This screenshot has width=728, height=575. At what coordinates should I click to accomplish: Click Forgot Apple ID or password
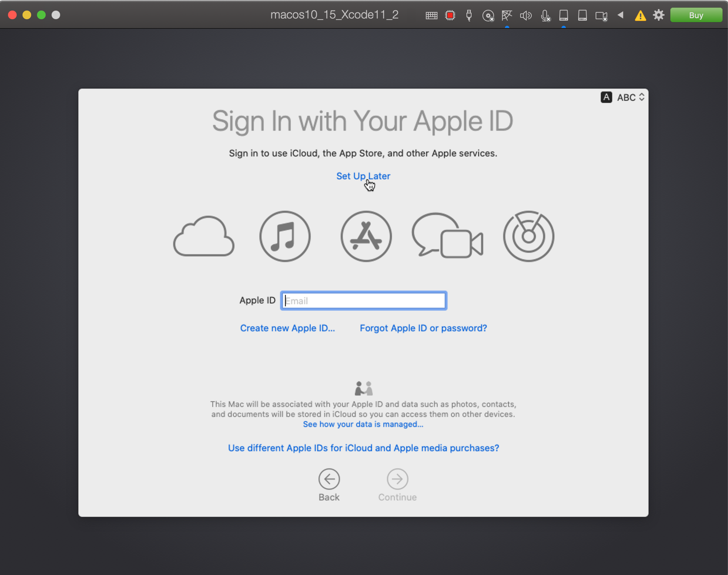click(423, 328)
